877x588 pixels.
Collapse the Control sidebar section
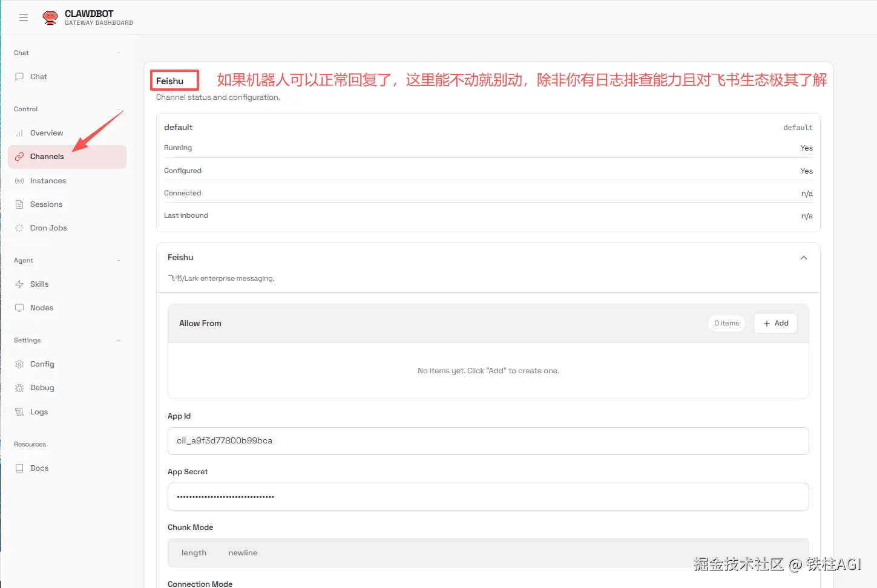tap(119, 109)
